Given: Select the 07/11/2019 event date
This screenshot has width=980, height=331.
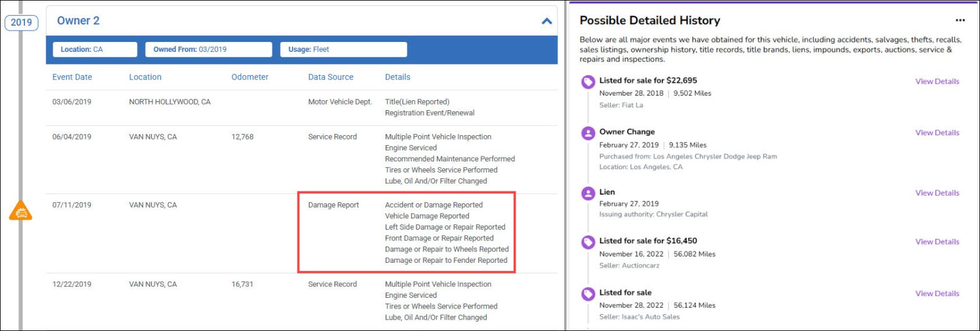Looking at the screenshot, I should 72,205.
